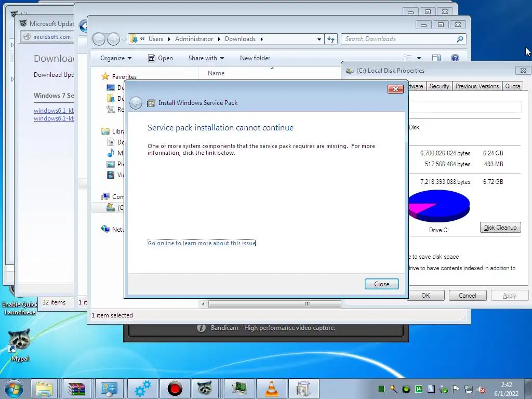Open Bandicam red record taskbar icon
The height and width of the screenshot is (399, 532).
click(175, 389)
